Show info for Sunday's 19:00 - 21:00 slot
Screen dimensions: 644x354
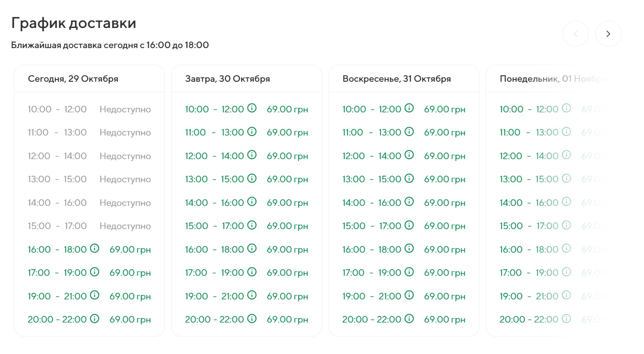pos(409,295)
